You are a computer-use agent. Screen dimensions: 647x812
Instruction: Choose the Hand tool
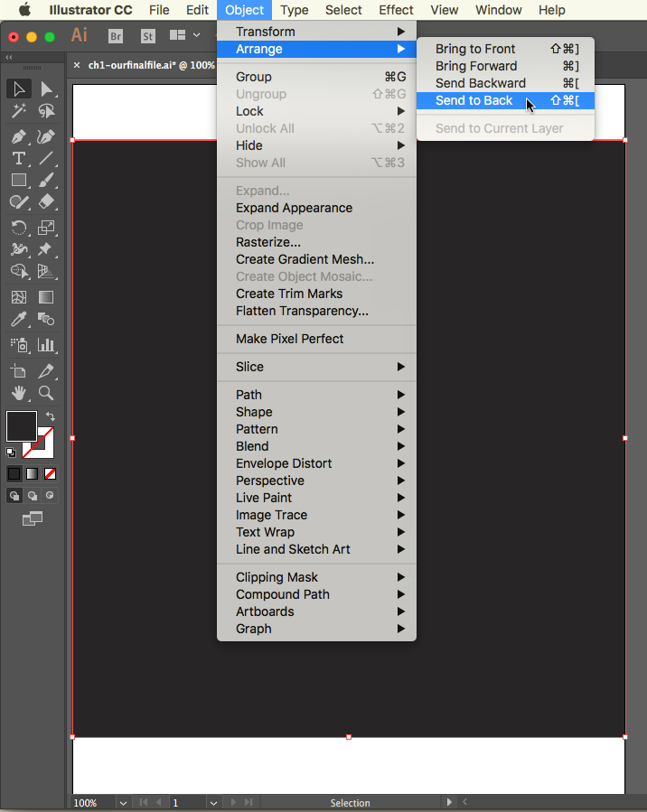[18, 393]
